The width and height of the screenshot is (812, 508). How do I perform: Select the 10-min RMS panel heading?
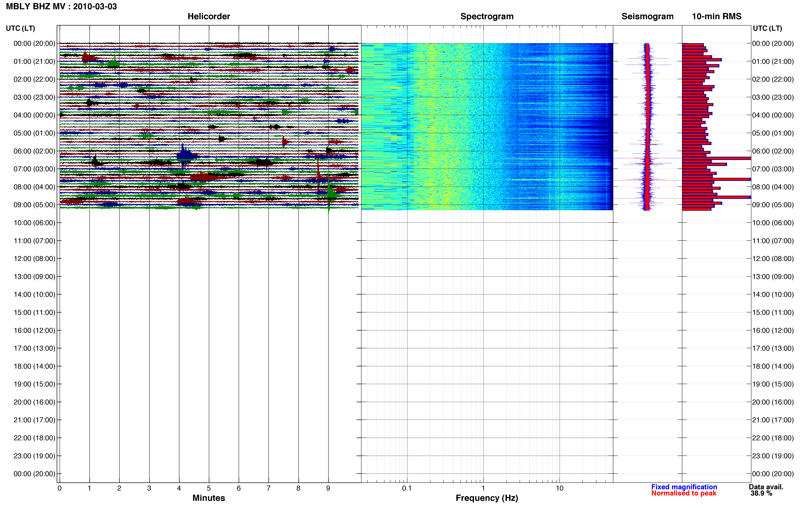click(717, 16)
